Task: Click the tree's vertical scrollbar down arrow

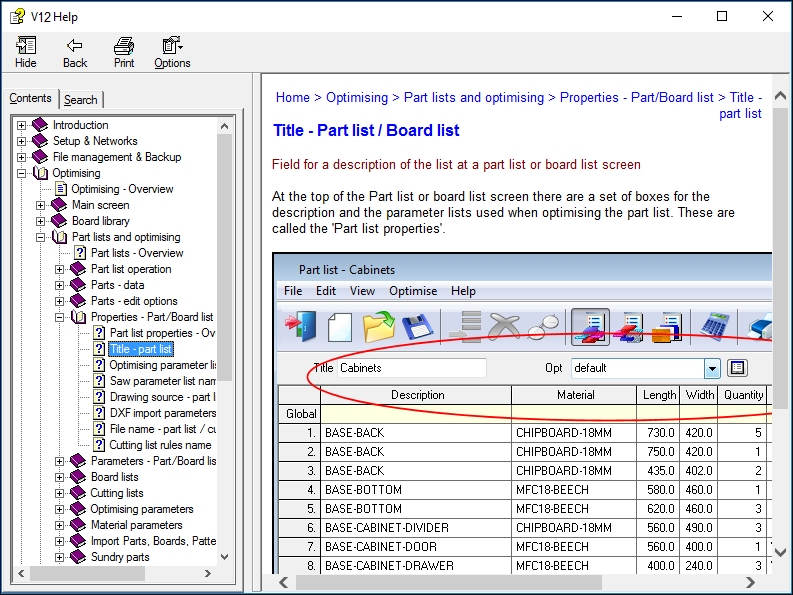Action: (x=225, y=557)
